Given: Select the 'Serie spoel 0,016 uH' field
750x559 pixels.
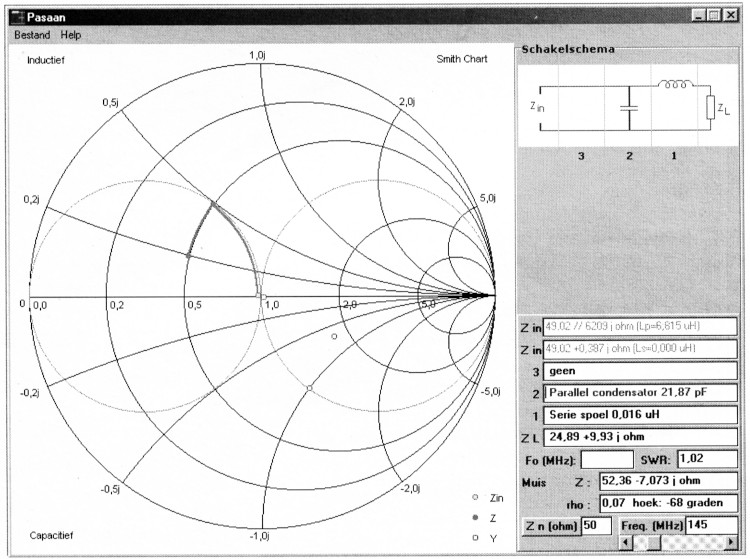Looking at the screenshot, I should (x=640, y=415).
